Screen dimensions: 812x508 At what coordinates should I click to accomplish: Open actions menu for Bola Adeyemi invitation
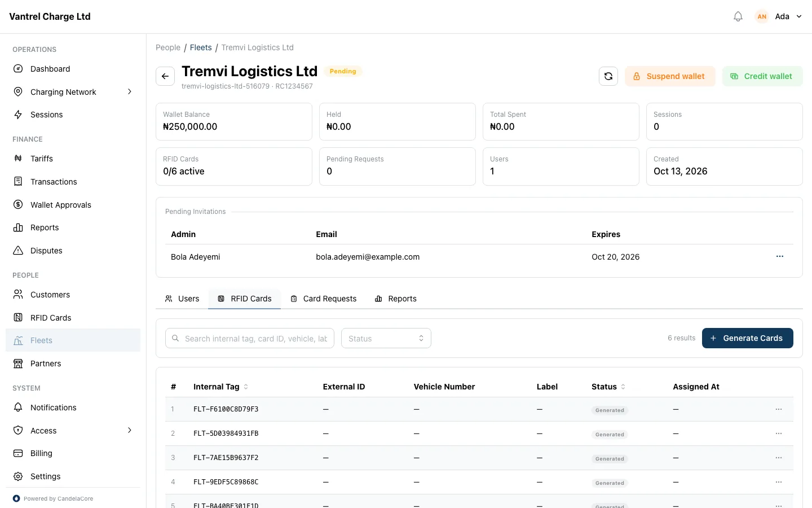click(780, 256)
